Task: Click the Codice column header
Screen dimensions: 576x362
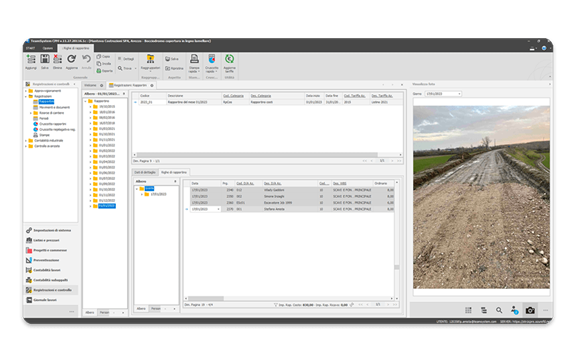Action: [x=152, y=96]
